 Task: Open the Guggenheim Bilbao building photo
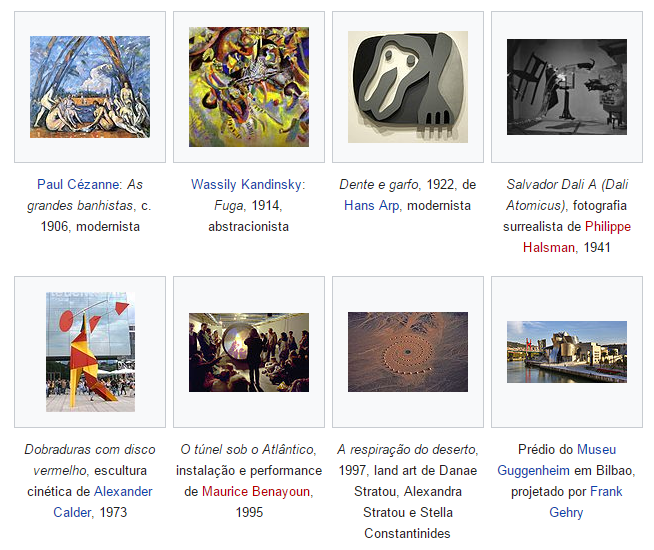(567, 352)
